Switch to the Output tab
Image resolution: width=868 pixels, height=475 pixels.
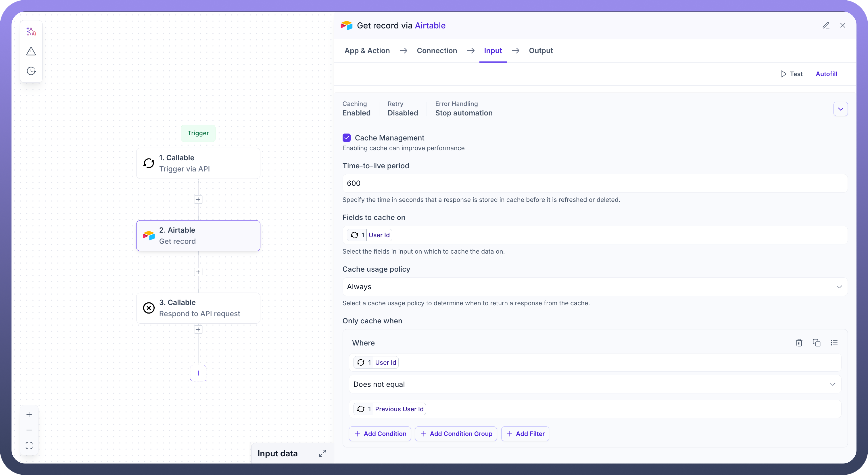pyautogui.click(x=540, y=51)
